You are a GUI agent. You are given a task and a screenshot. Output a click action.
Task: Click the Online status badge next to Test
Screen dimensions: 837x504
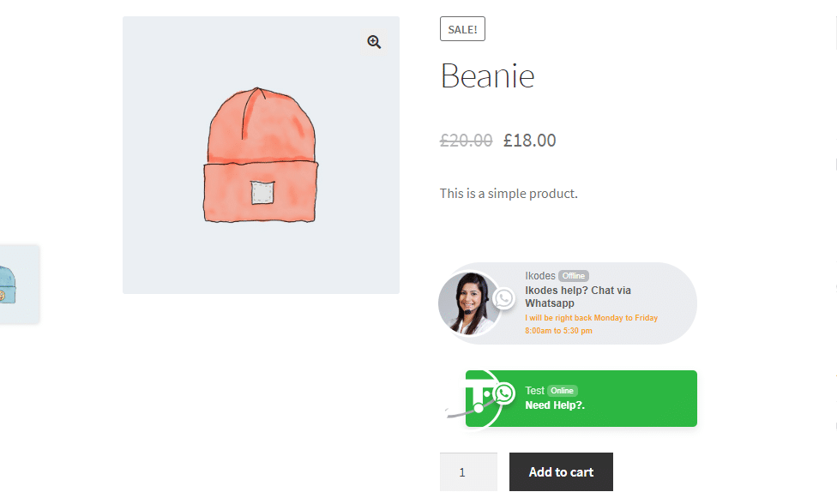pyautogui.click(x=562, y=391)
